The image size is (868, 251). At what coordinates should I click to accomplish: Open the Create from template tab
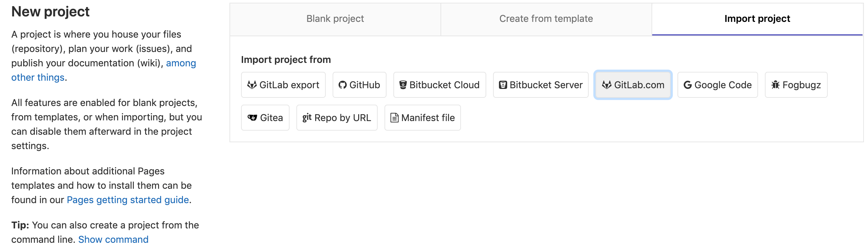click(x=546, y=18)
